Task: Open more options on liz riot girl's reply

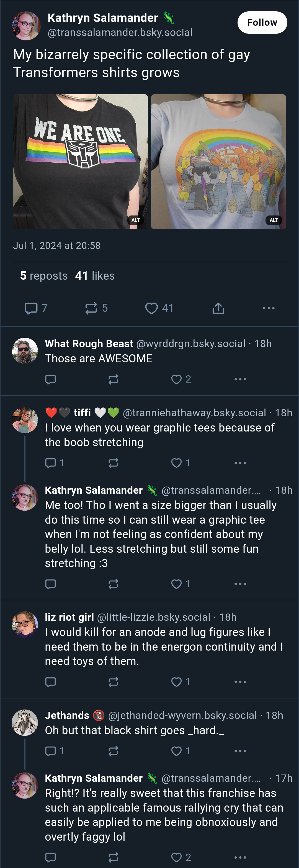Action: (x=240, y=682)
